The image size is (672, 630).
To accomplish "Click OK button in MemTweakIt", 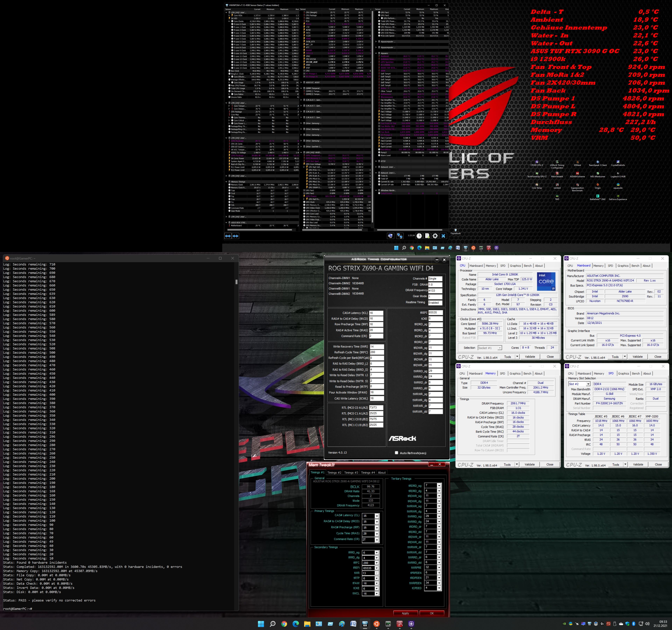I will [432, 613].
